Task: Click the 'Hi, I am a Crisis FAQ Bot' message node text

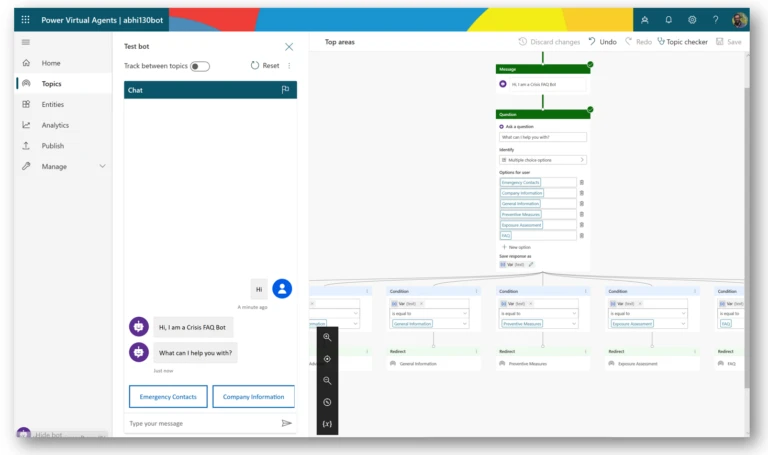Action: 534,84
